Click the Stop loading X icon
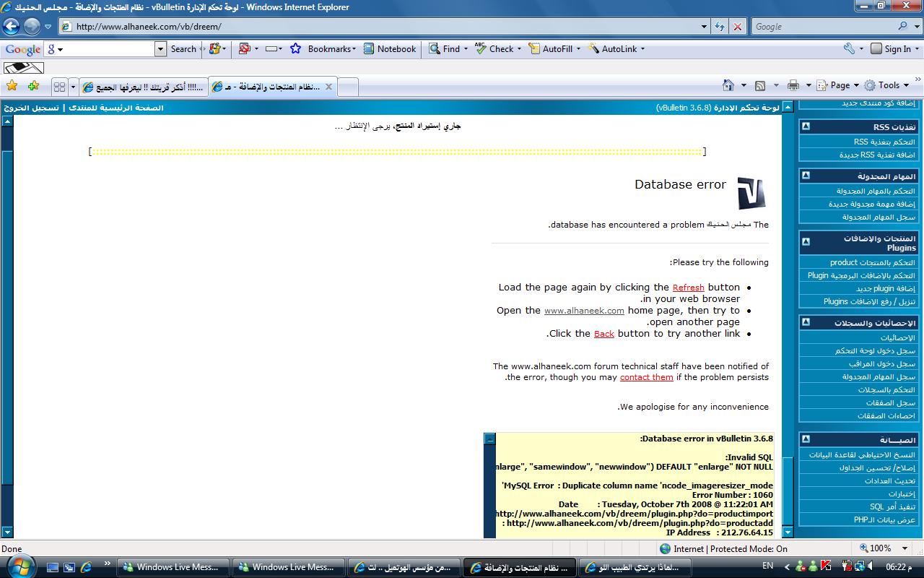 pos(737,27)
